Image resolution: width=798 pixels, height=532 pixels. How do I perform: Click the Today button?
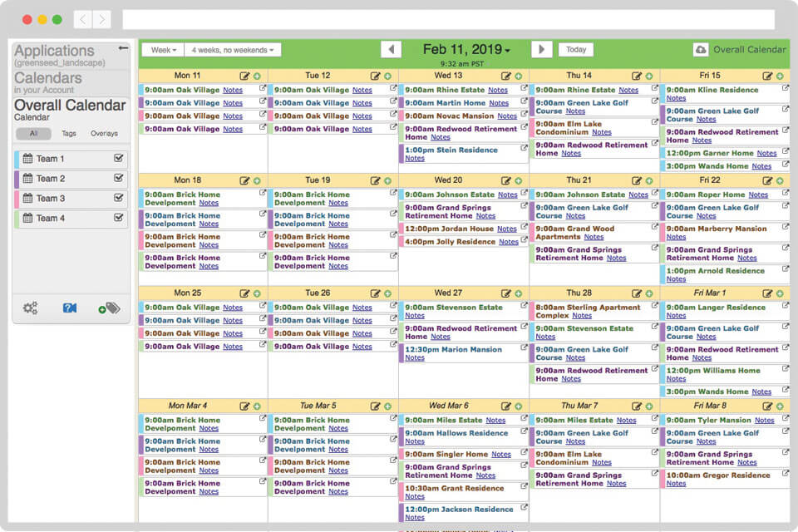coord(575,49)
